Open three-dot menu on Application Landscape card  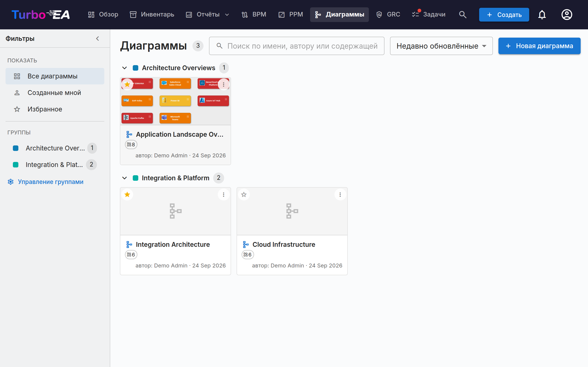223,84
